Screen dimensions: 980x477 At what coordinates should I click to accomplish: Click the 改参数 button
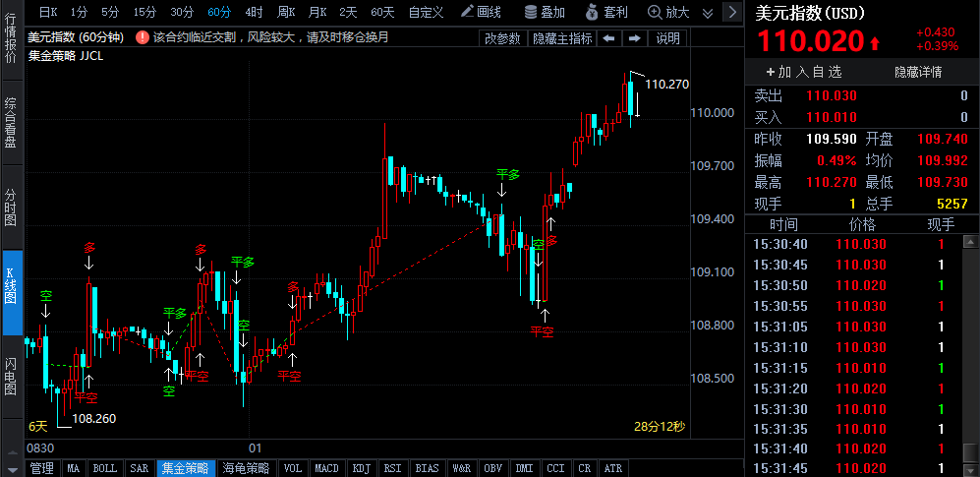pyautogui.click(x=502, y=38)
